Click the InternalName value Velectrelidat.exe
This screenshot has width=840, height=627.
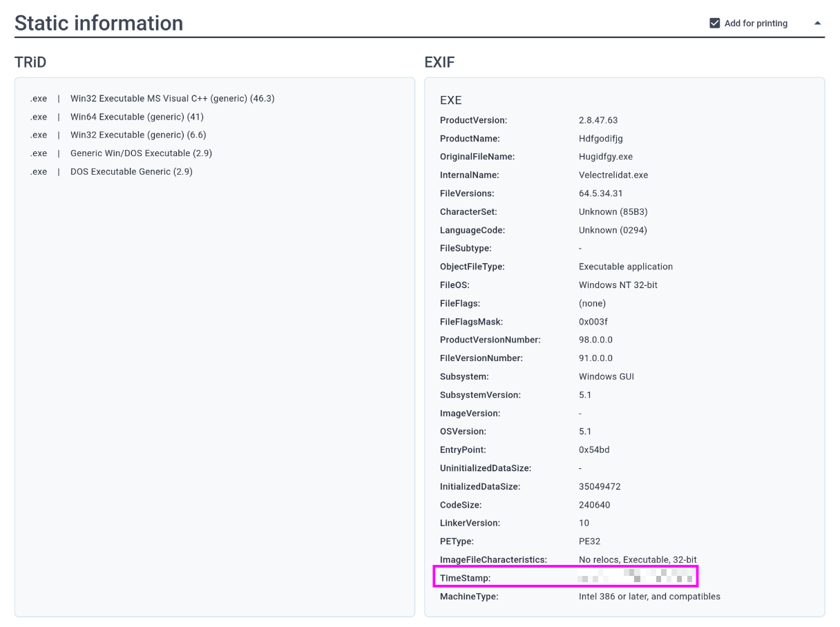(613, 175)
